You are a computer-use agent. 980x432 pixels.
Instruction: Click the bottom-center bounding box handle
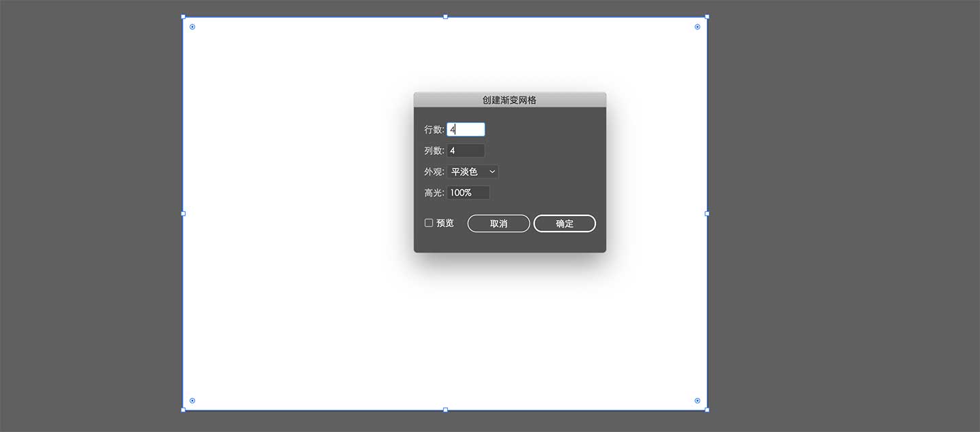pyautogui.click(x=445, y=410)
